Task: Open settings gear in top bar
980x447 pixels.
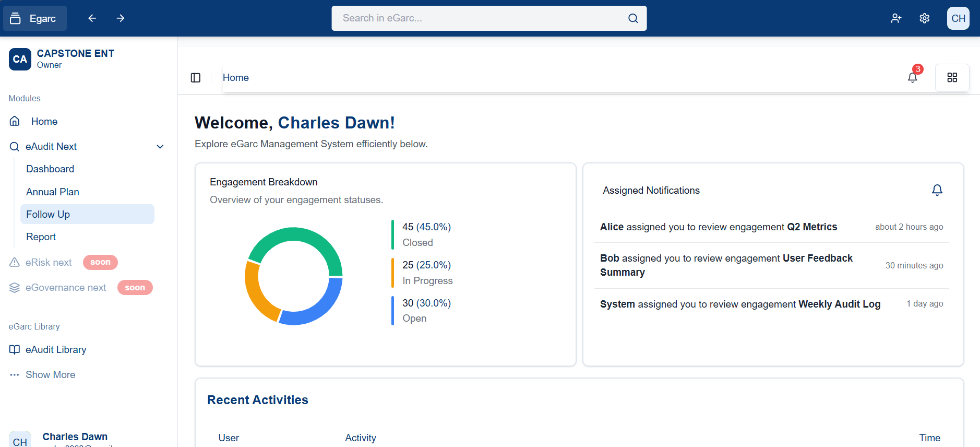Action: [x=924, y=18]
